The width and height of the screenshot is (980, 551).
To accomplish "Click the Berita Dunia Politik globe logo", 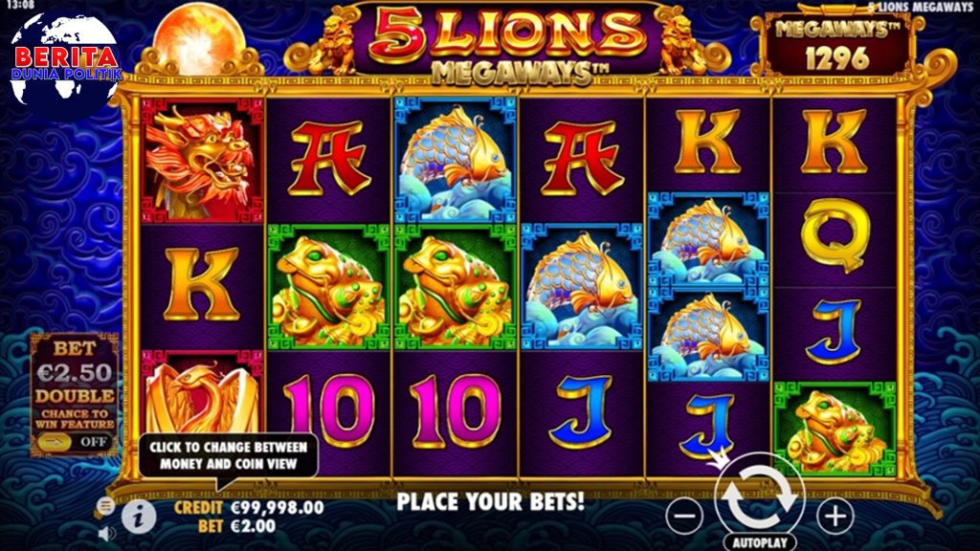I will tap(65, 66).
